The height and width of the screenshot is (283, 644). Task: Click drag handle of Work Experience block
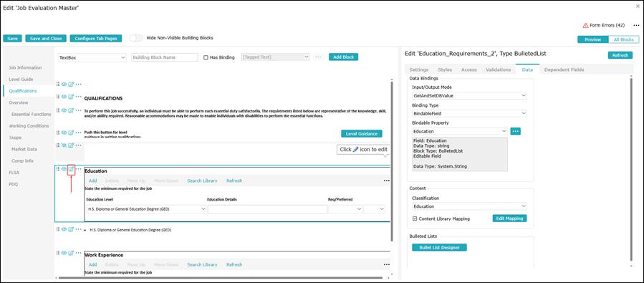point(58,253)
